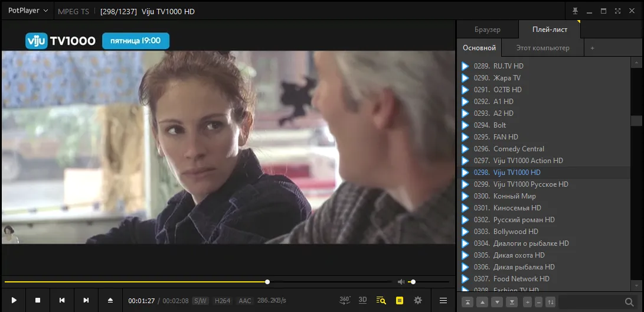Select channel 0301. Киносемья HD
644x312 pixels.
click(544, 208)
